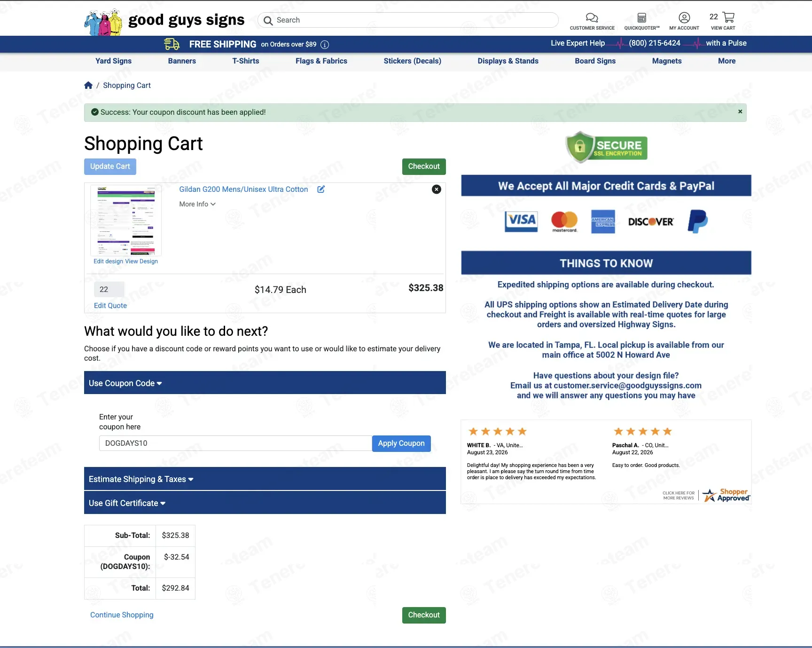Expand More Info for Gildan item
The height and width of the screenshot is (648, 812).
point(197,204)
